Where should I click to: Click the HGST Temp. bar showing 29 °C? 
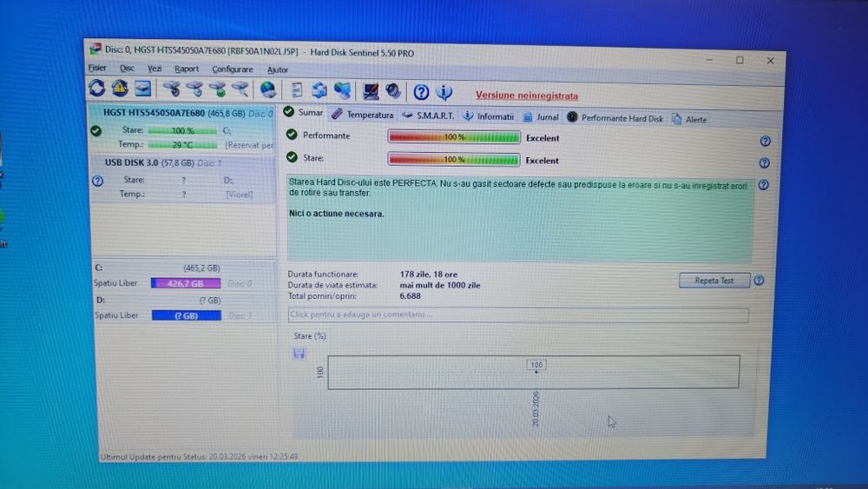[182, 144]
